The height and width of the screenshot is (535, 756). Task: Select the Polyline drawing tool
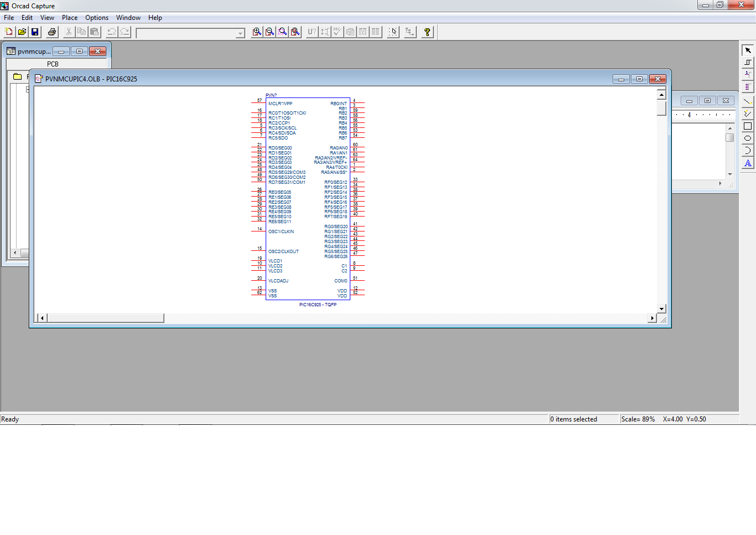[748, 114]
